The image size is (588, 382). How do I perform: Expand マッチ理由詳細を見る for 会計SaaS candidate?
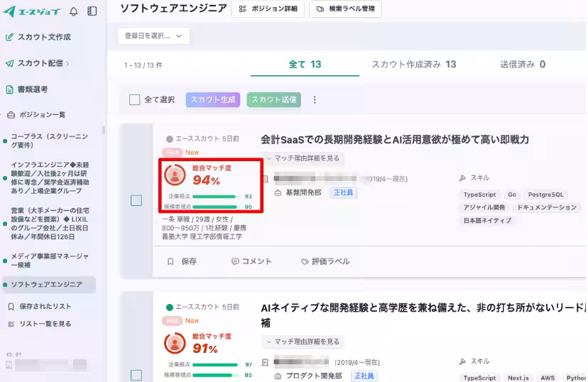(303, 158)
